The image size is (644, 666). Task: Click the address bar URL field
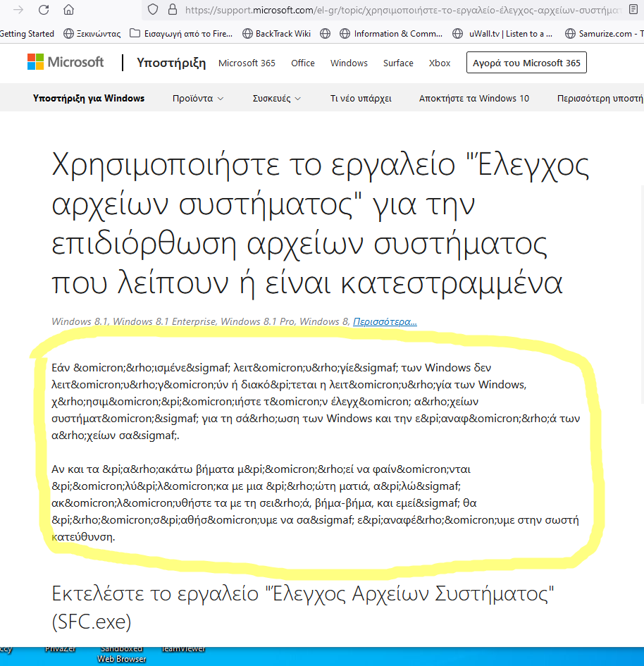(403, 10)
